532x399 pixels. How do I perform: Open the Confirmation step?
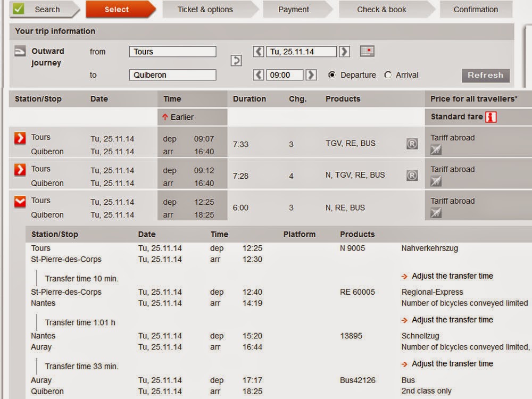[x=476, y=9]
